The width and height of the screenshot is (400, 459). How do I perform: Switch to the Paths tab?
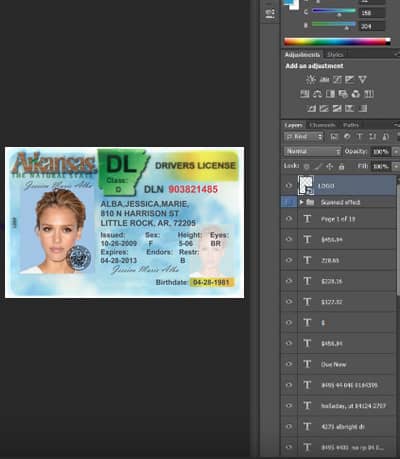pyautogui.click(x=351, y=125)
